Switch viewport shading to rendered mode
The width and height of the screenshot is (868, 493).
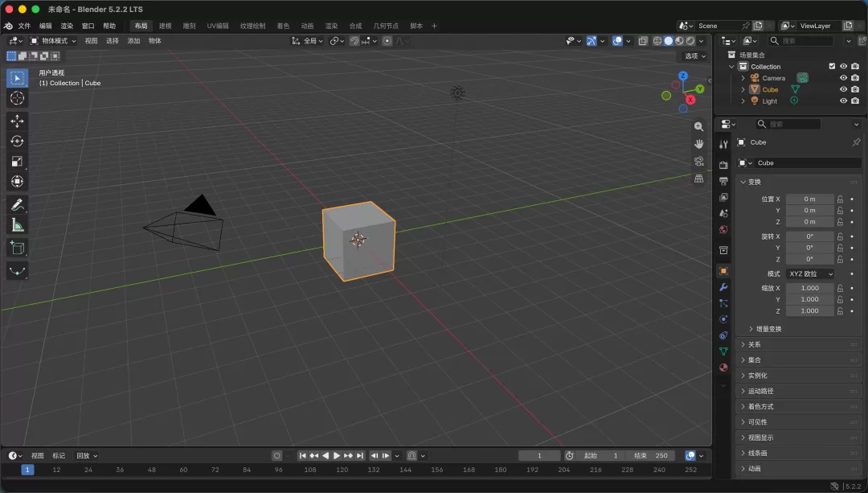click(x=690, y=41)
